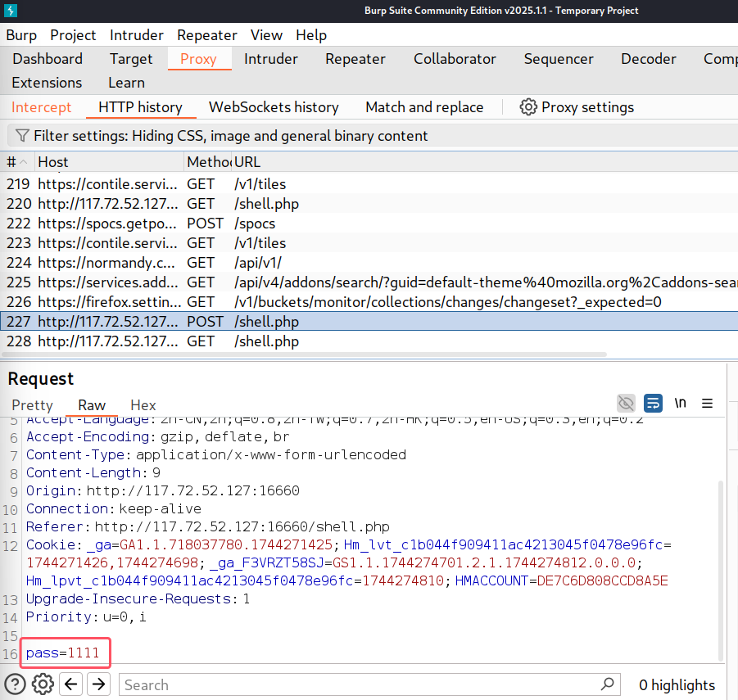Sort by the Host column header

(x=109, y=162)
